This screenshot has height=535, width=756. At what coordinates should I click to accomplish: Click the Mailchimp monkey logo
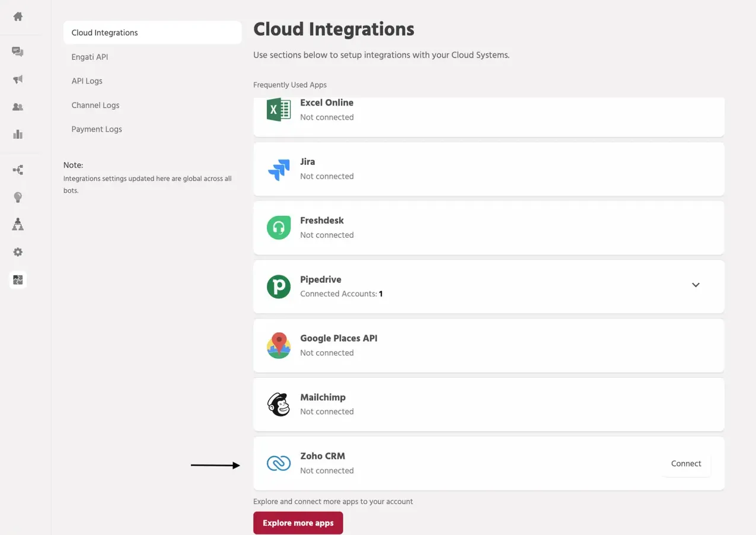(278, 405)
